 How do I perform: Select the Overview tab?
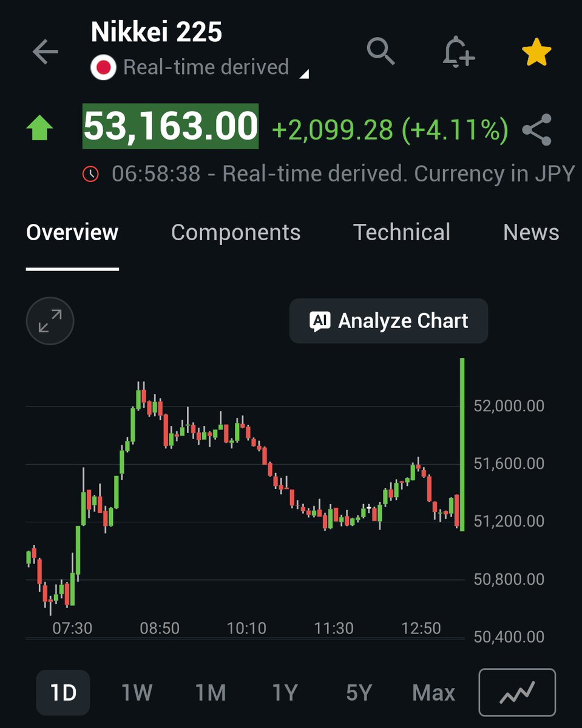[72, 232]
